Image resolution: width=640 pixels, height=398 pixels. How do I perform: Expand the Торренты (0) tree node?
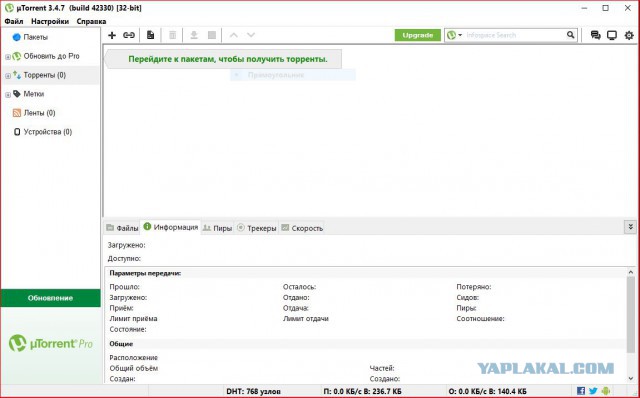click(8, 76)
